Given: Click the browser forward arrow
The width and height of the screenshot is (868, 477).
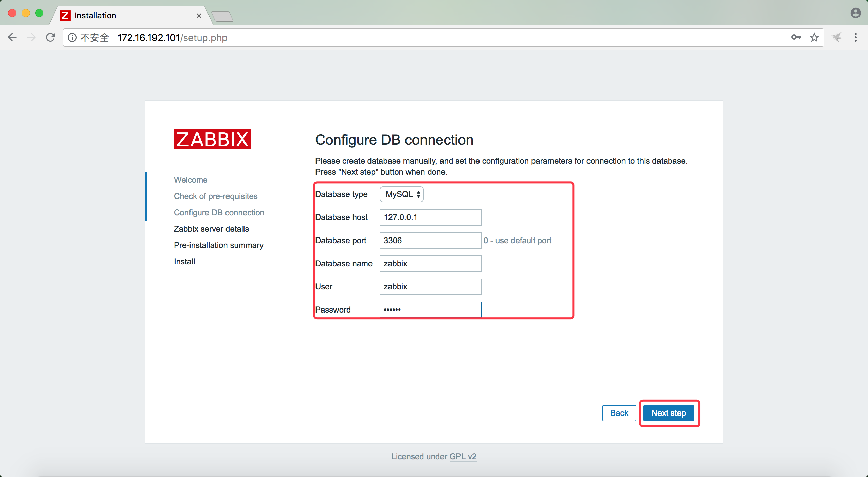Looking at the screenshot, I should coord(31,37).
